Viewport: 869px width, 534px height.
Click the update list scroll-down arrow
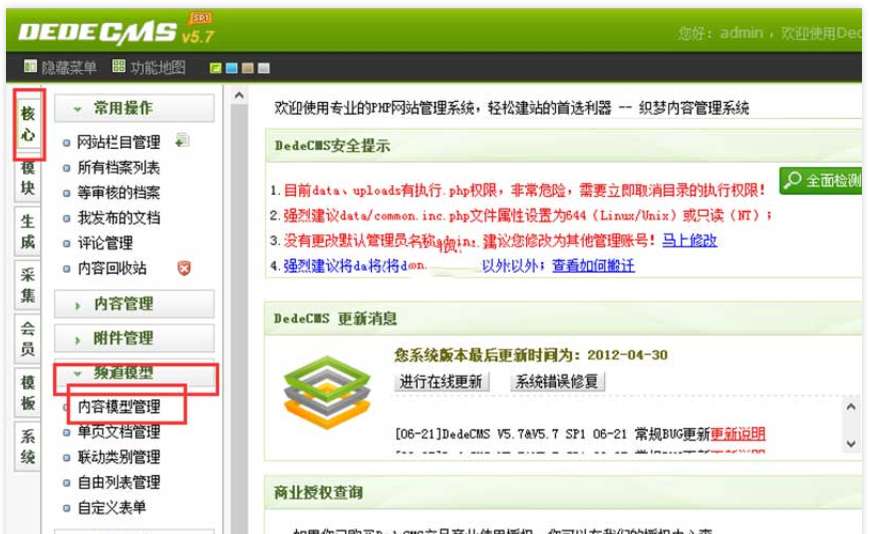[851, 444]
